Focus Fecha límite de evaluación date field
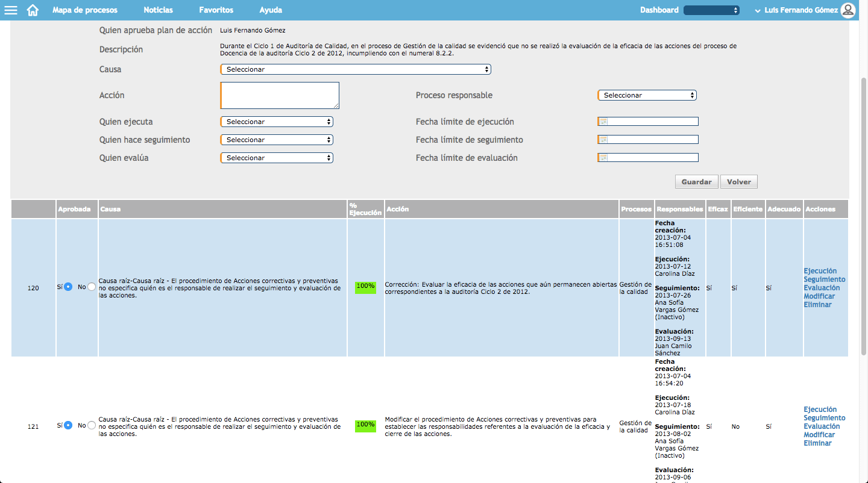 (648, 158)
